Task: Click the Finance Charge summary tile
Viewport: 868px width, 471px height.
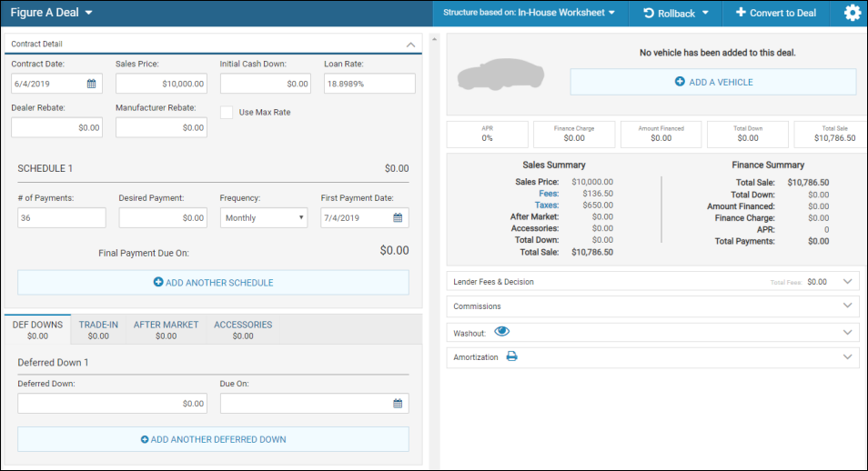Action: tap(574, 134)
